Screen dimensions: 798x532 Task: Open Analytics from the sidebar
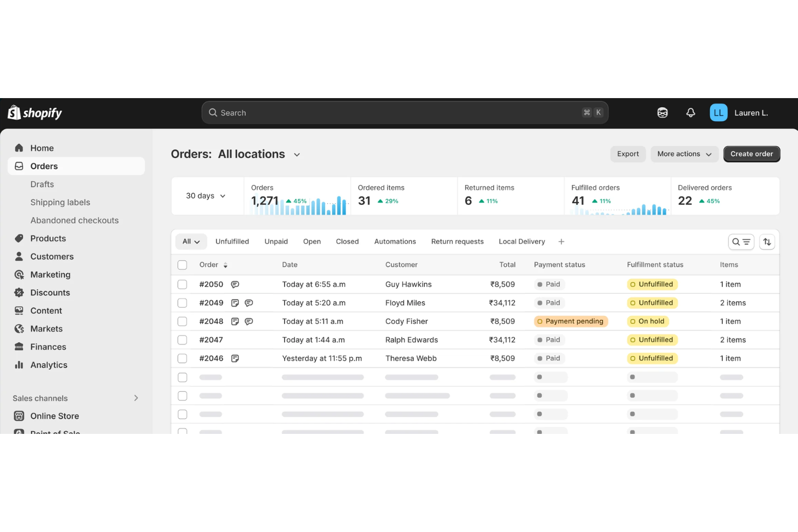pos(47,365)
